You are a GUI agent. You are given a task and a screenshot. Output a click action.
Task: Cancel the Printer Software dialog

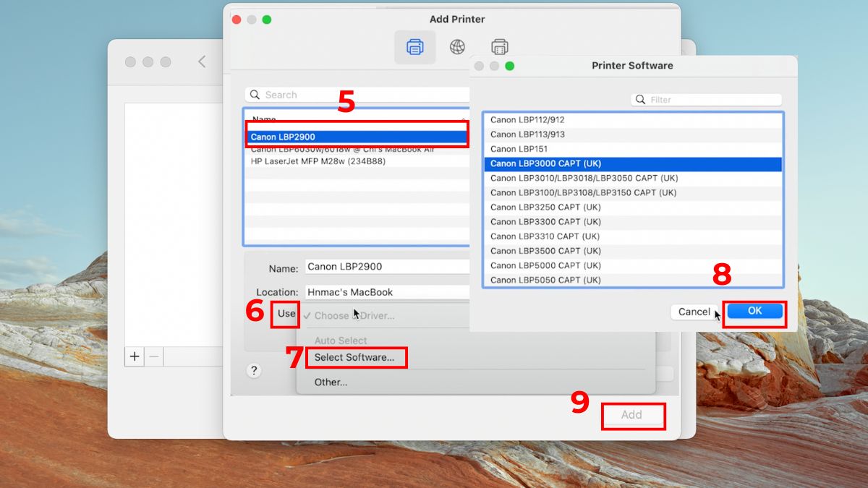click(x=694, y=312)
